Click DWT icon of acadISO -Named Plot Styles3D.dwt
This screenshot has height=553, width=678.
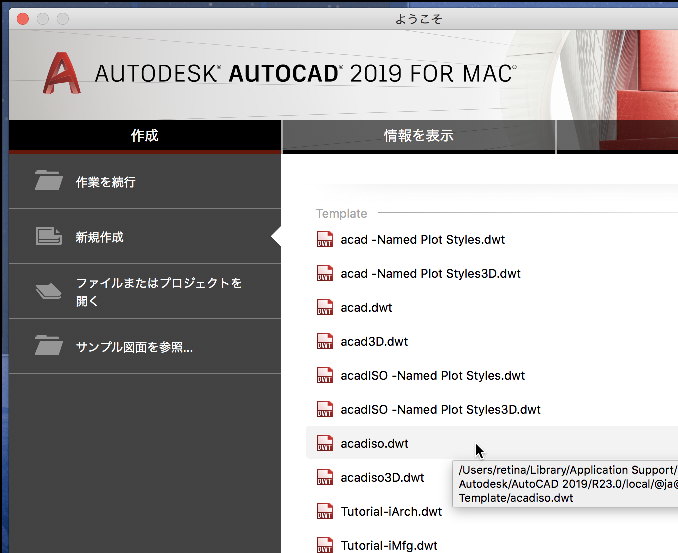(325, 409)
